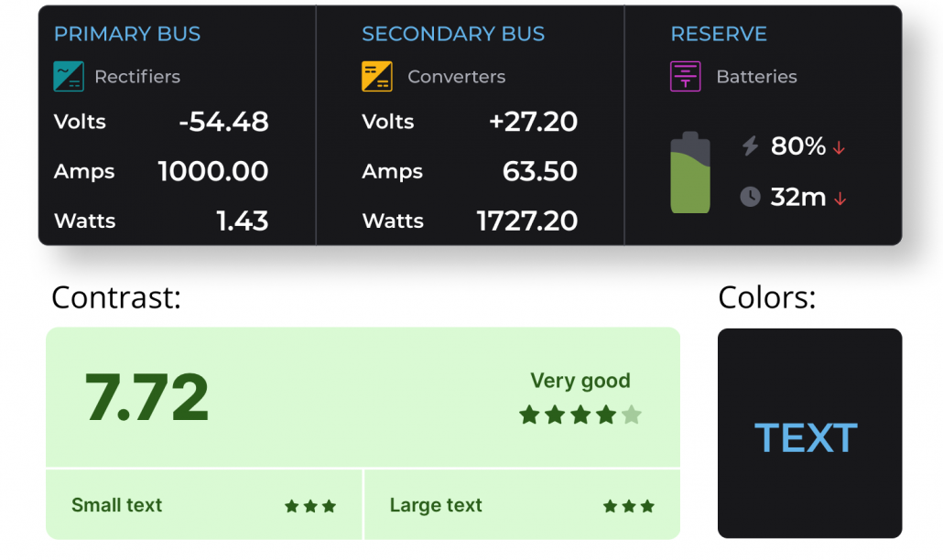Image resolution: width=943 pixels, height=560 pixels.
Task: Click the dark TEXT color swatch
Action: (809, 433)
